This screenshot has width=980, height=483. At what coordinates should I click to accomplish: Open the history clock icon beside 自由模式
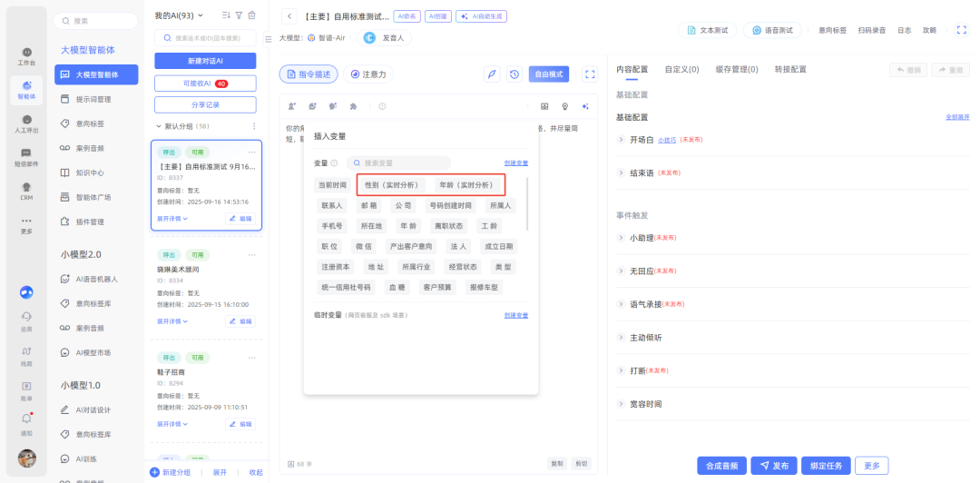(x=514, y=74)
